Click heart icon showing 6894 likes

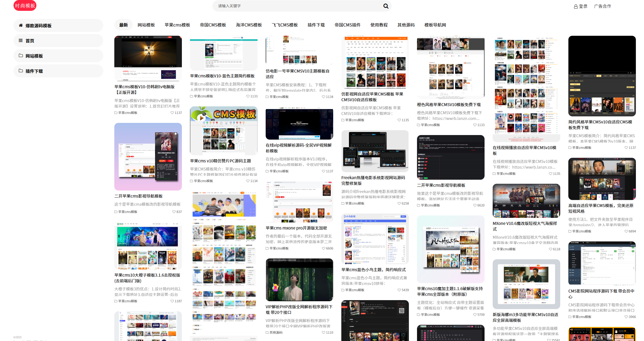(x=626, y=231)
